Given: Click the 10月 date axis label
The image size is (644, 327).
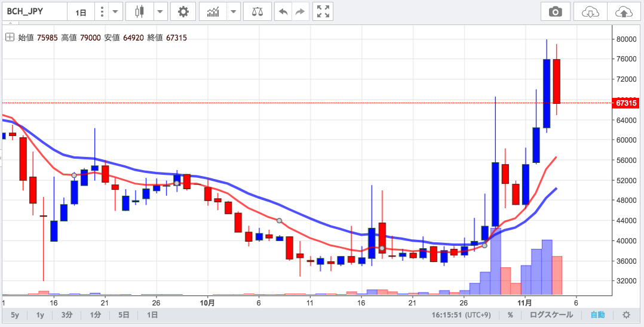Looking at the screenshot, I should pyautogui.click(x=208, y=303).
